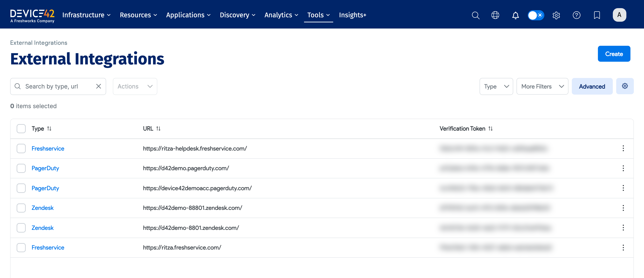Open the Type filter dropdown

[x=496, y=86]
